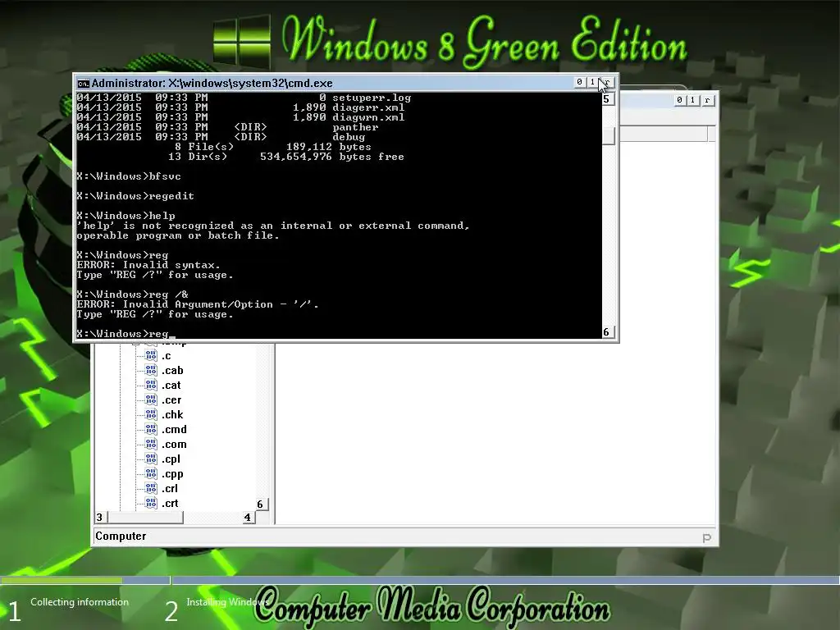Image resolution: width=840 pixels, height=630 pixels.
Task: Click the X:\Windows>bfsvc command line
Action: click(x=129, y=176)
